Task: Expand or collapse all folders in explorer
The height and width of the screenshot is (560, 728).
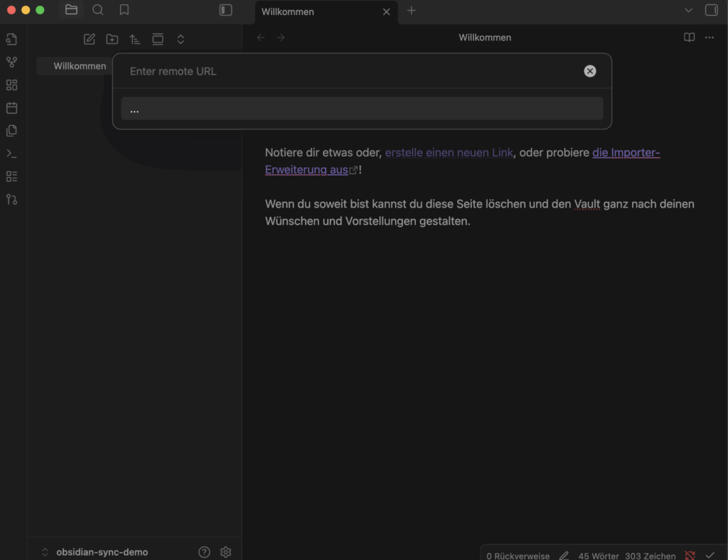Action: click(x=181, y=39)
